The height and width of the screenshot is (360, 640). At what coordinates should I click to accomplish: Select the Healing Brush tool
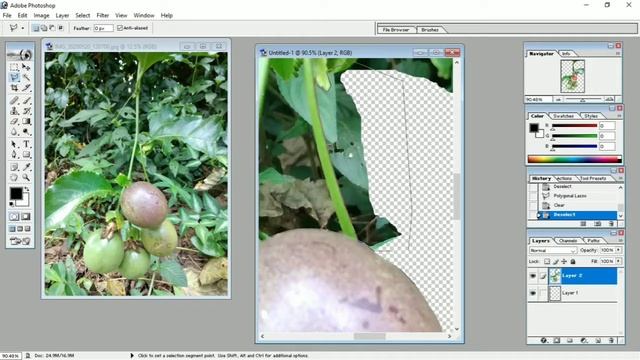(14, 100)
